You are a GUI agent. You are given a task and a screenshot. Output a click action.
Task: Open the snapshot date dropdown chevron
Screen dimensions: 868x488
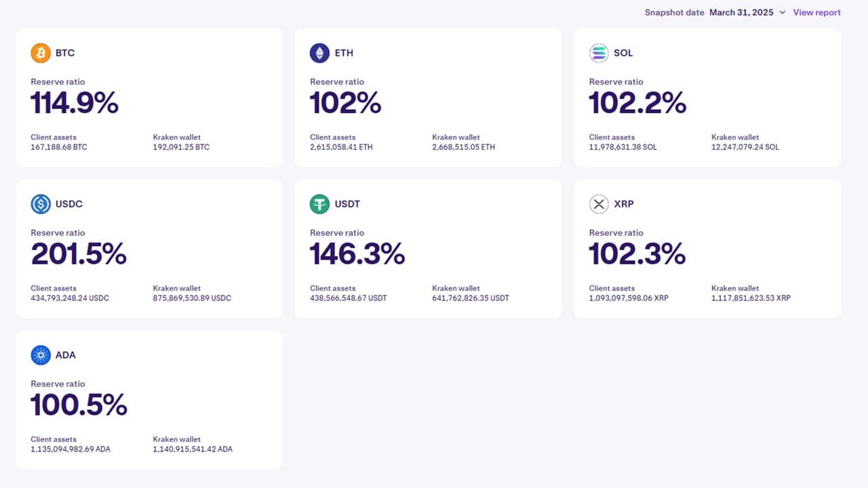[782, 12]
